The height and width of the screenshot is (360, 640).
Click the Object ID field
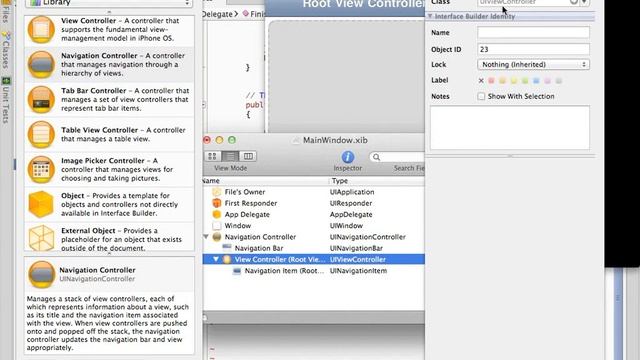pos(533,49)
